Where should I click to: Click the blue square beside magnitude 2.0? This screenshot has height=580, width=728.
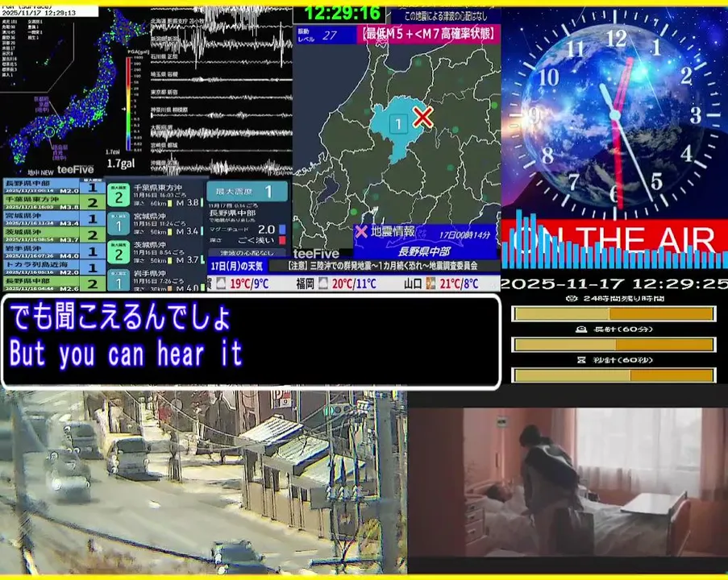pyautogui.click(x=282, y=230)
